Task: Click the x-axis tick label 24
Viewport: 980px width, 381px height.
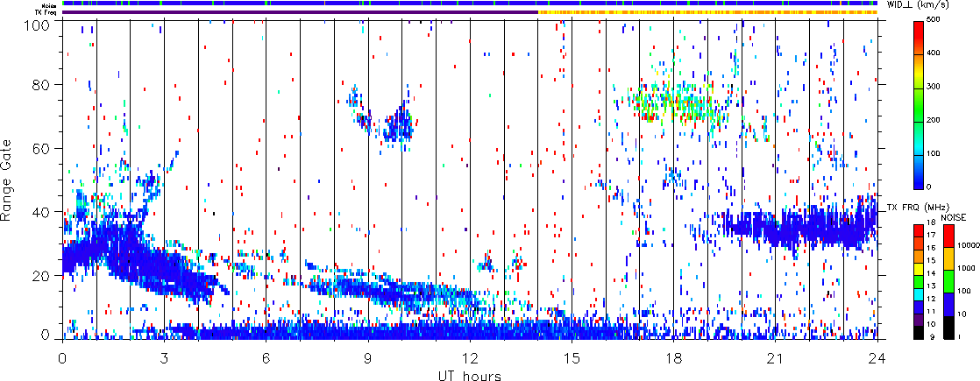Action: [878, 359]
